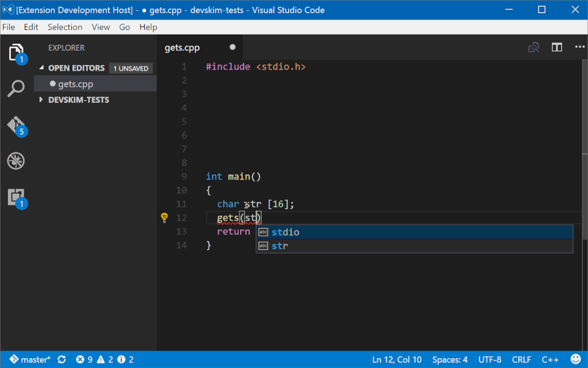Minimize the Visual Studio Code window

pyautogui.click(x=509, y=9)
